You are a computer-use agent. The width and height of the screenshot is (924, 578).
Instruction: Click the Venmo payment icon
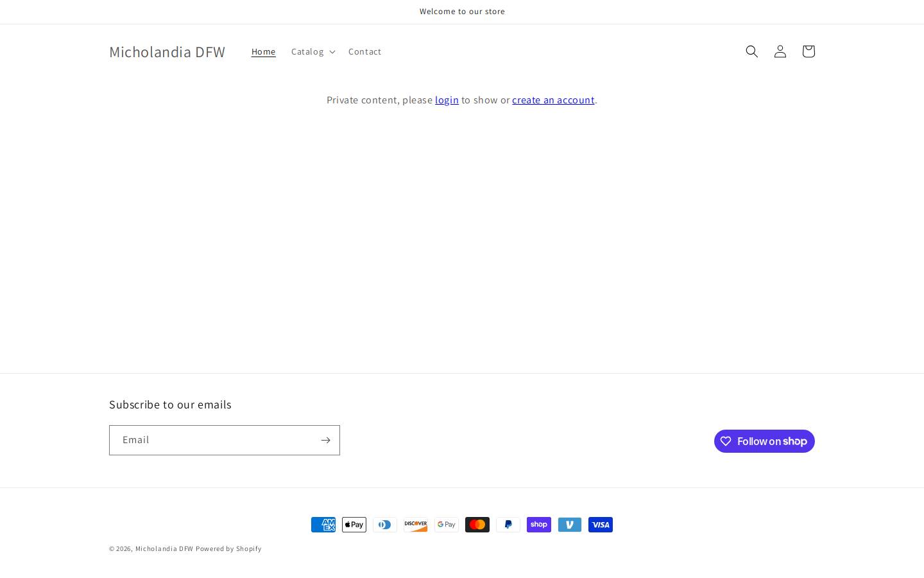570,525
